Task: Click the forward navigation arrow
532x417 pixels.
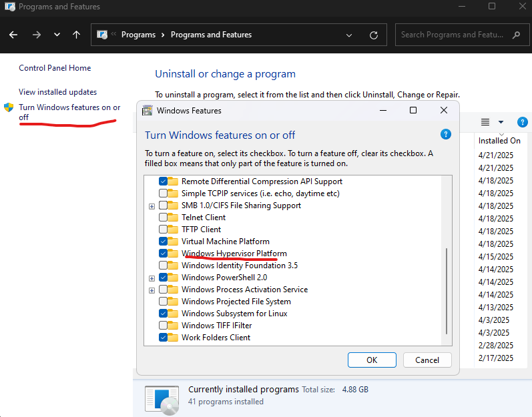Action: (36, 35)
